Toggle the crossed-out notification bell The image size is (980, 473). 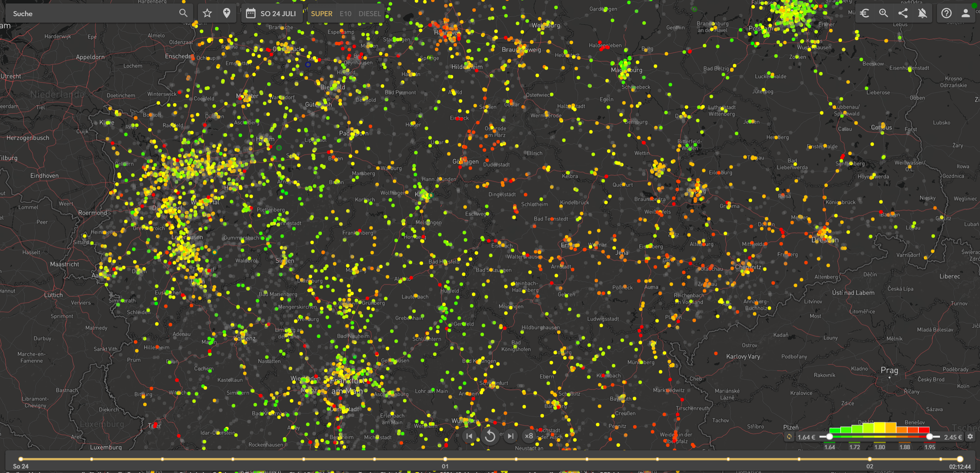click(x=922, y=13)
